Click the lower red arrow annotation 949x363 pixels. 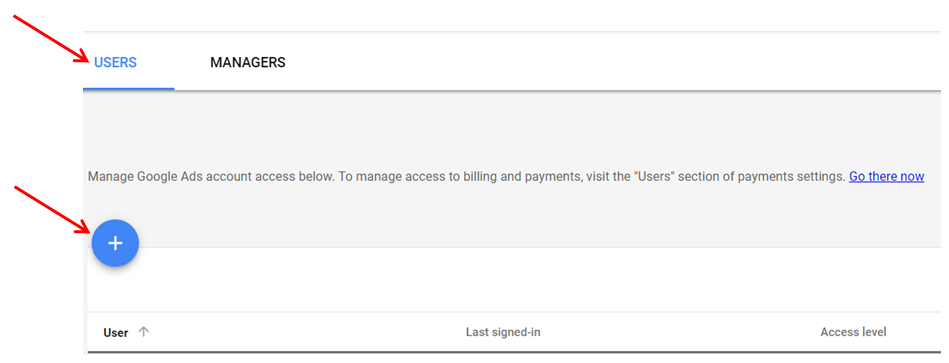50,208
